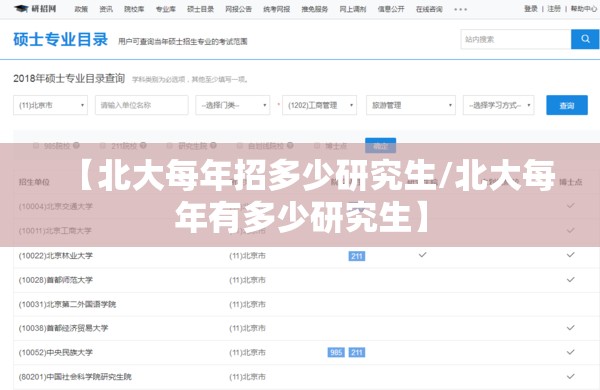Click the help icon next to 研究生院 filter
600x390 pixels.
click(213, 145)
